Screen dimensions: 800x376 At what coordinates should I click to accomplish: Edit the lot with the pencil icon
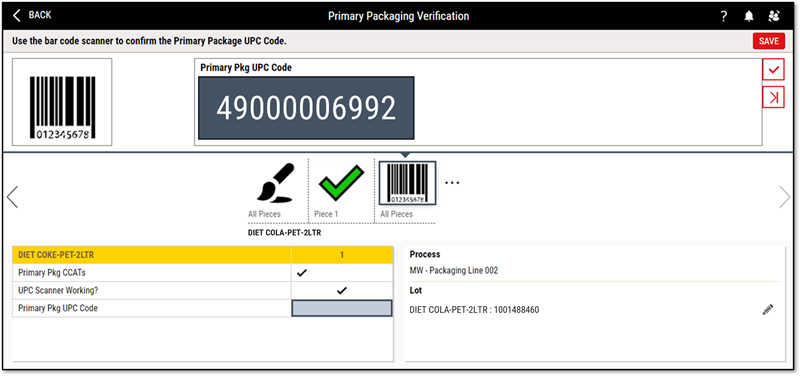(x=767, y=309)
